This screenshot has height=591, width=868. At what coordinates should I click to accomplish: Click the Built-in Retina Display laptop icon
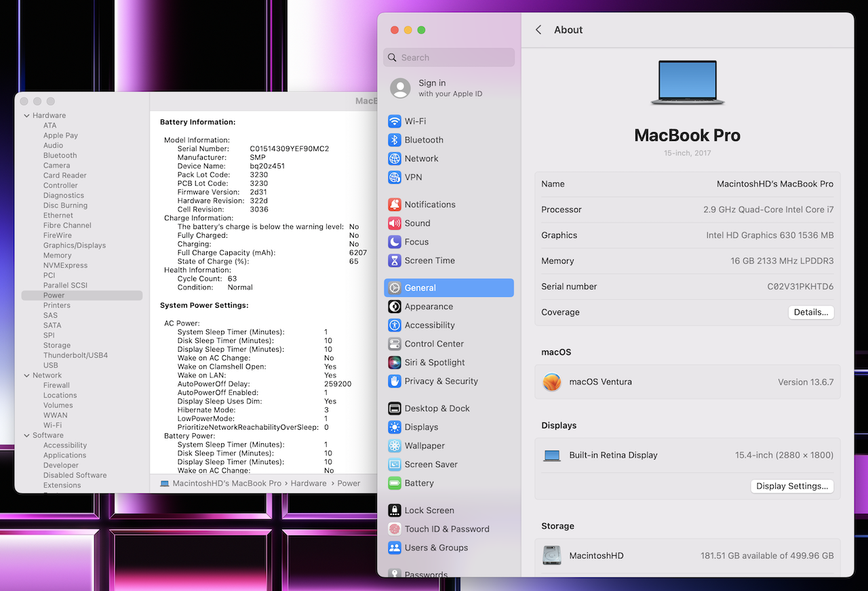552,455
